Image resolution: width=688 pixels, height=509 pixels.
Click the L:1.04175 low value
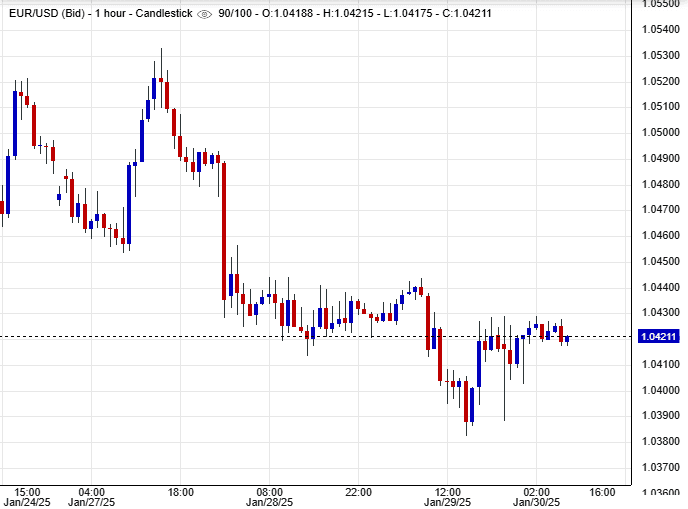click(408, 14)
